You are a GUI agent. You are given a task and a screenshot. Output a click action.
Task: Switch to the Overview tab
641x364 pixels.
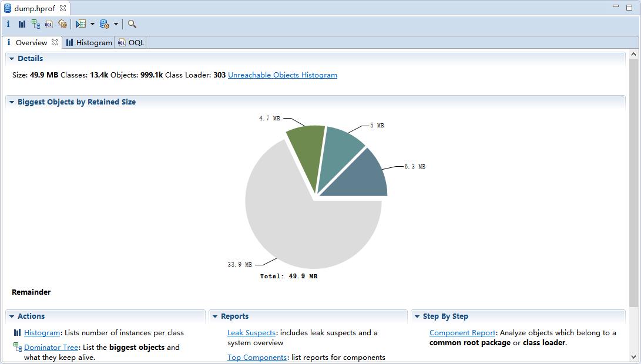click(32, 42)
